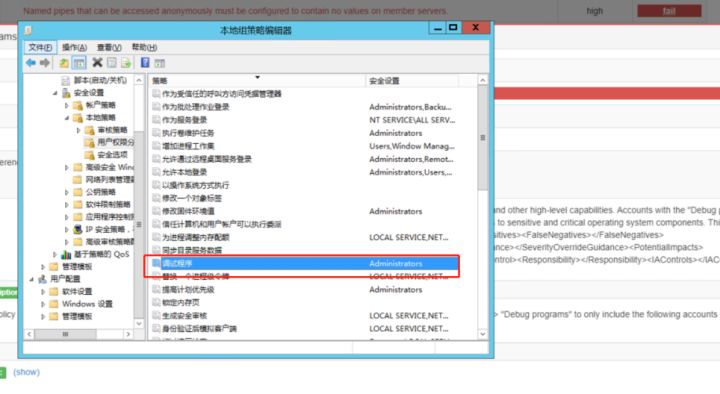Select the 修改固件环境值 policy
This screenshot has width=720, height=394.
[x=188, y=211]
